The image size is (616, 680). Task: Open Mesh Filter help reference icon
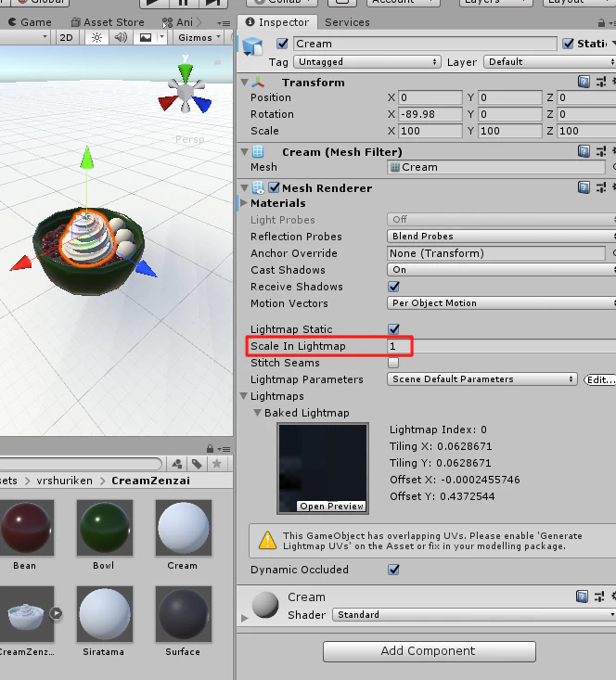[584, 151]
